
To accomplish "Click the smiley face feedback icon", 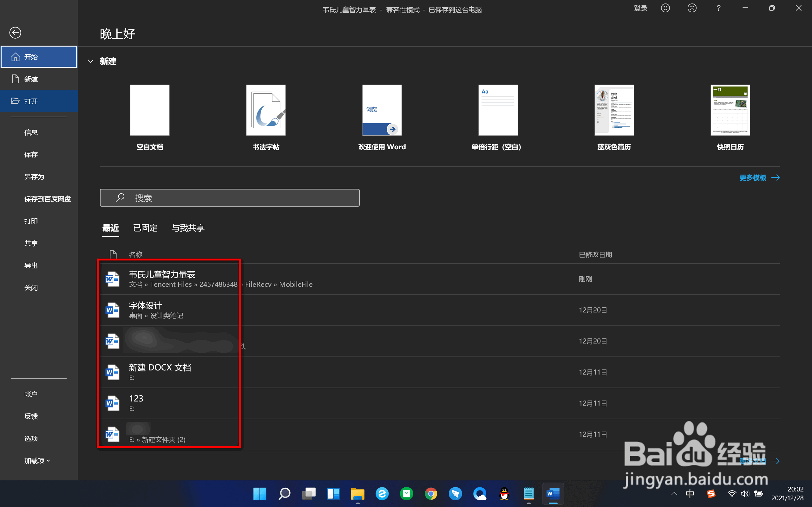I will point(665,8).
